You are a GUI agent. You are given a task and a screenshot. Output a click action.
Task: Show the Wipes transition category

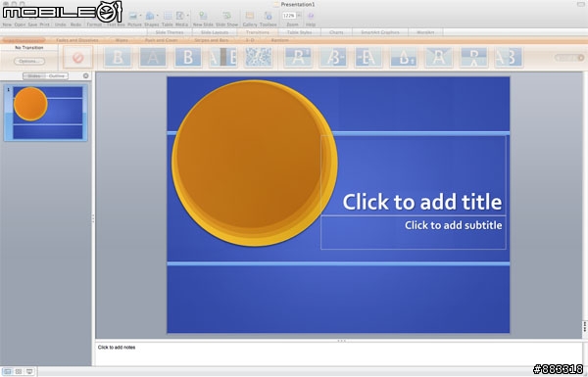[122, 40]
